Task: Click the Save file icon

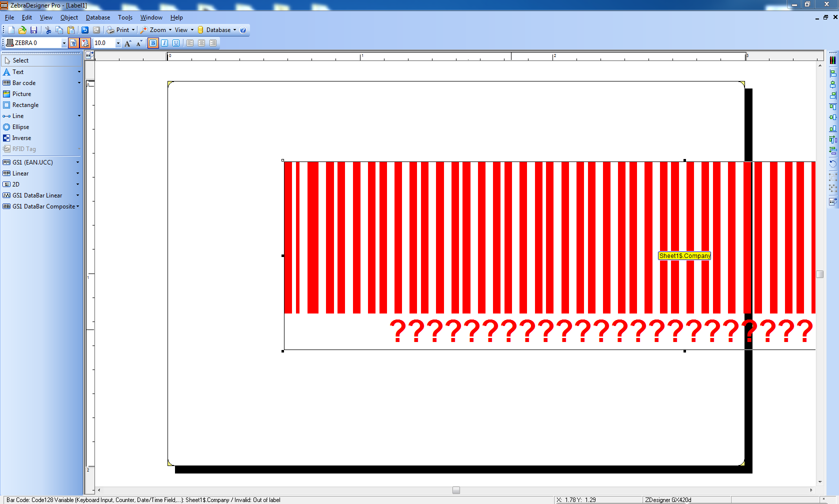Action: click(x=33, y=30)
